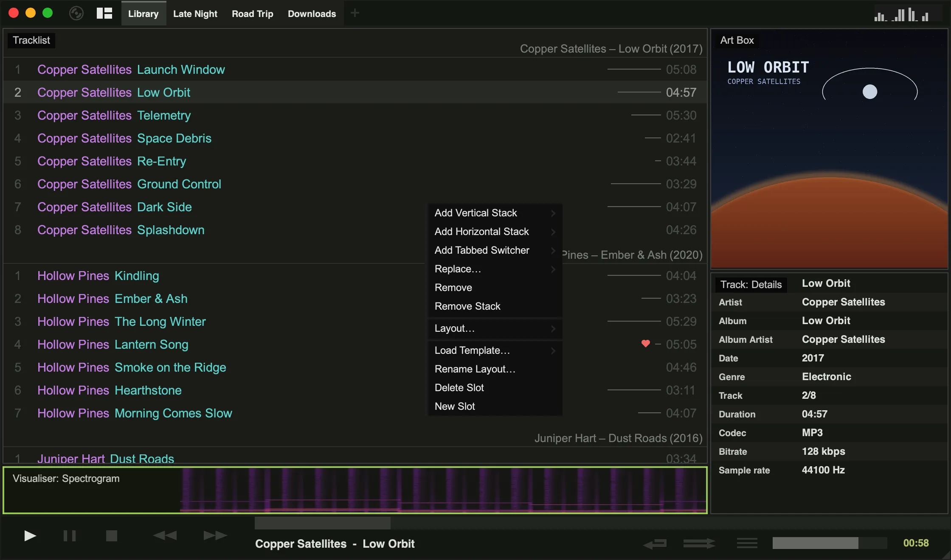The height and width of the screenshot is (560, 951).
Task: Switch to the Library tab
Action: (143, 14)
